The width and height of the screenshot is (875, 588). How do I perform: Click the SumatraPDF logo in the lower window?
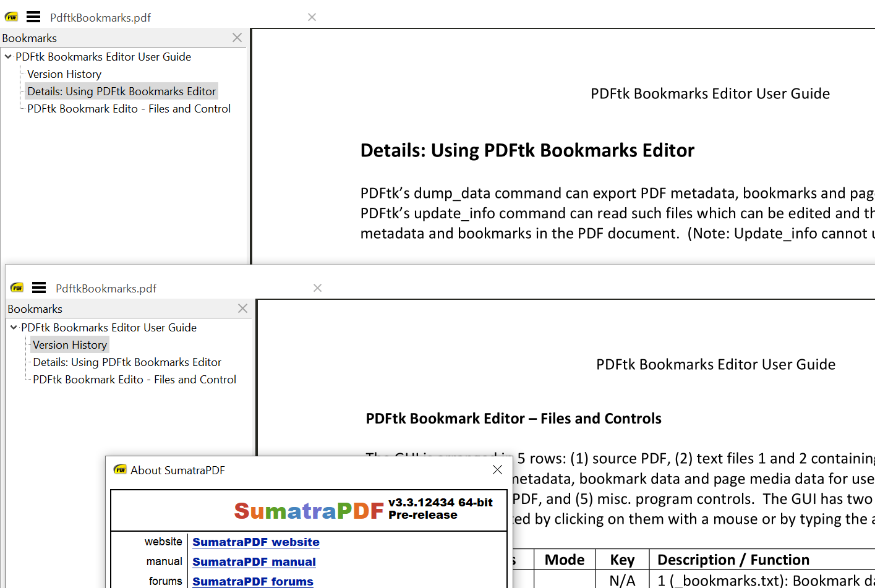point(16,288)
